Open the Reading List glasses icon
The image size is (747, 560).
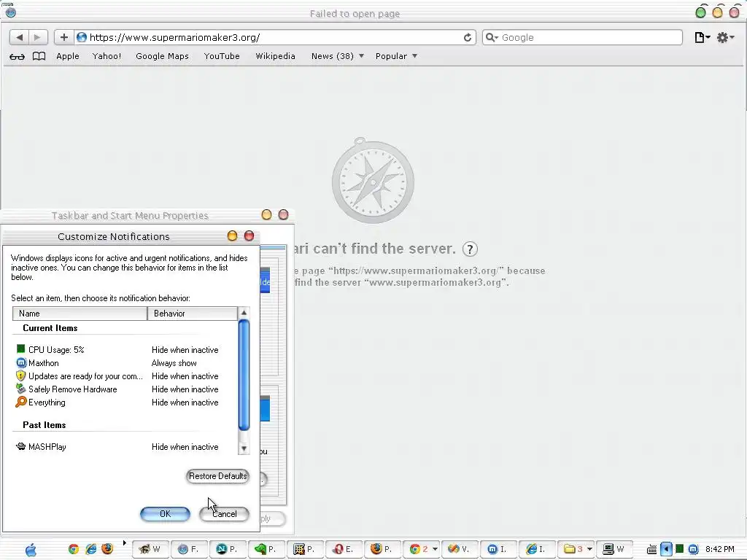pos(18,56)
